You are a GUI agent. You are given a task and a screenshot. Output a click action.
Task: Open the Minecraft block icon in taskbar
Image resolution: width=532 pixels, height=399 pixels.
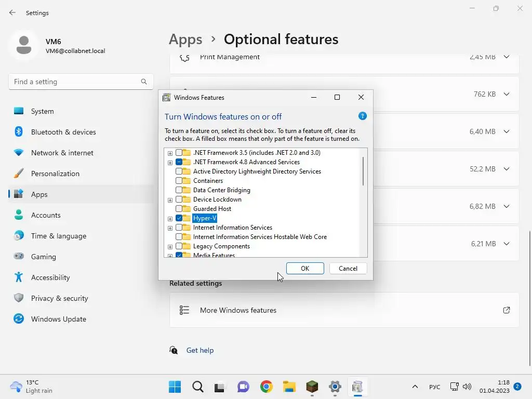[x=312, y=387]
